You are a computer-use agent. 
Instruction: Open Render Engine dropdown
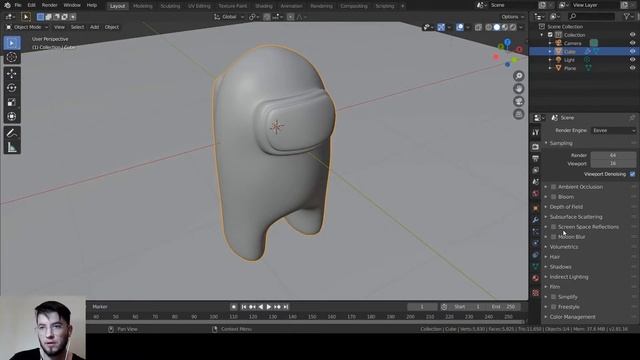(613, 130)
